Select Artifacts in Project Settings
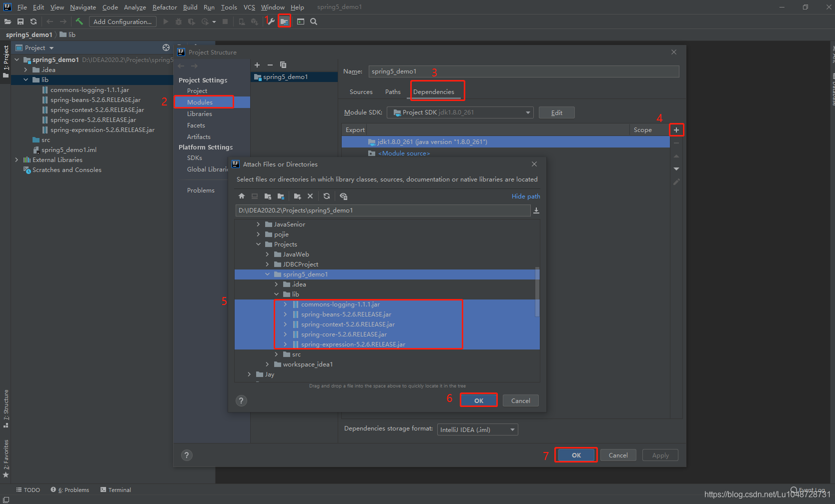This screenshot has width=835, height=504. (199, 137)
